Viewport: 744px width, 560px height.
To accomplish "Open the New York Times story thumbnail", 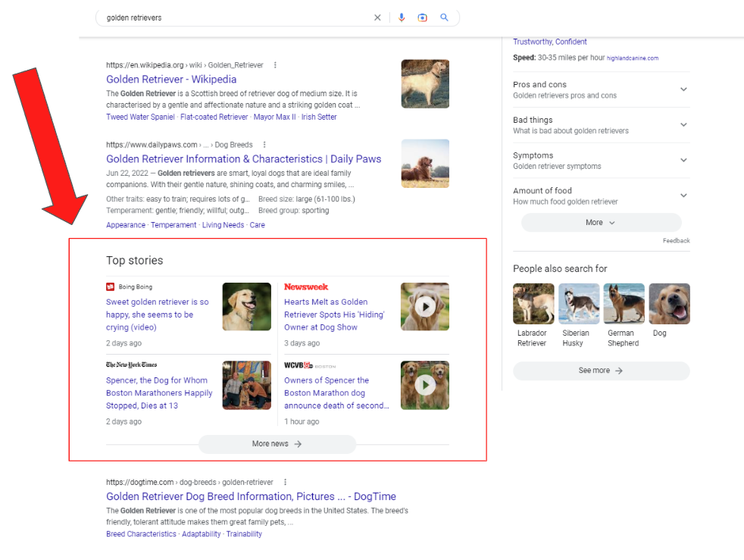I will click(247, 385).
